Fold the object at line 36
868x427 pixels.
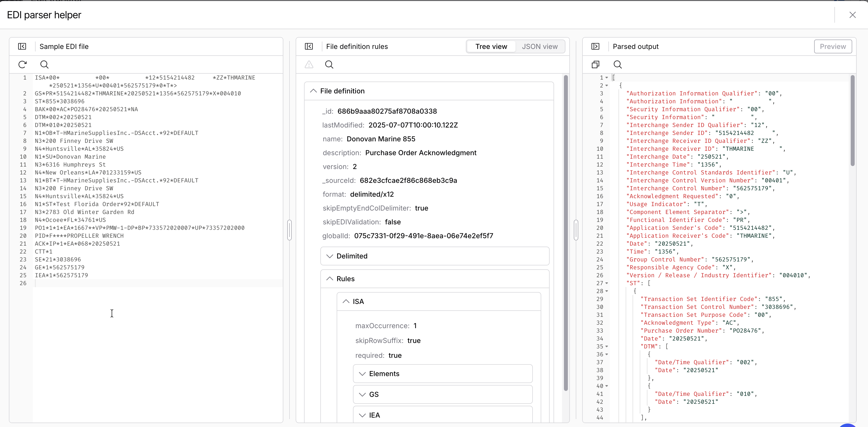coord(606,355)
